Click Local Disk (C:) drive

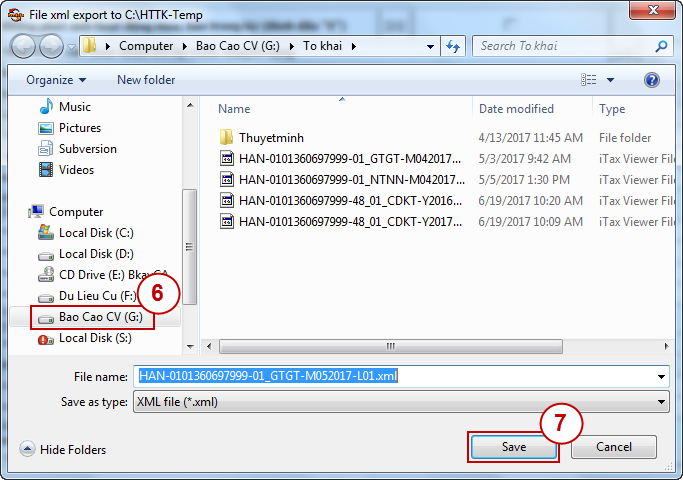coord(96,233)
